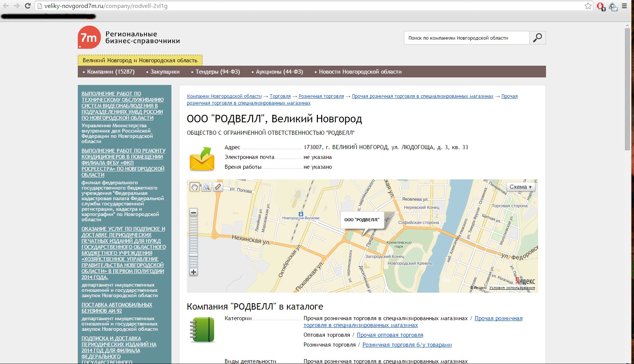Click the map zoom level slider
This screenshot has width=634, height=364.
[x=193, y=242]
